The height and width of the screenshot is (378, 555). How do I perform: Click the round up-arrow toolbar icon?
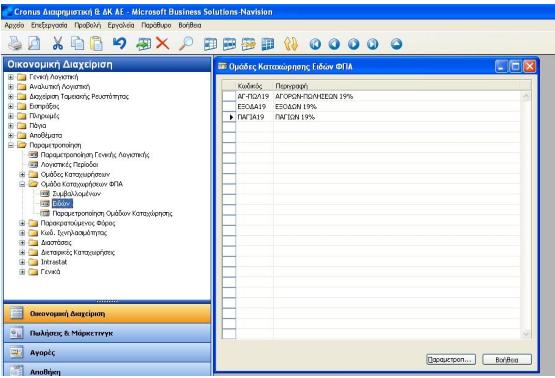[396, 44]
